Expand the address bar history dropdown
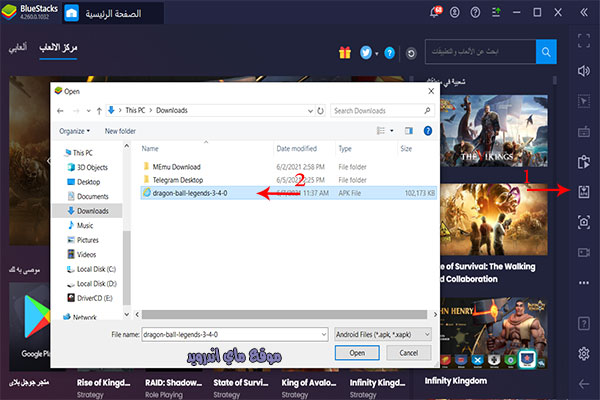The height and width of the screenshot is (400, 600). 310,111
